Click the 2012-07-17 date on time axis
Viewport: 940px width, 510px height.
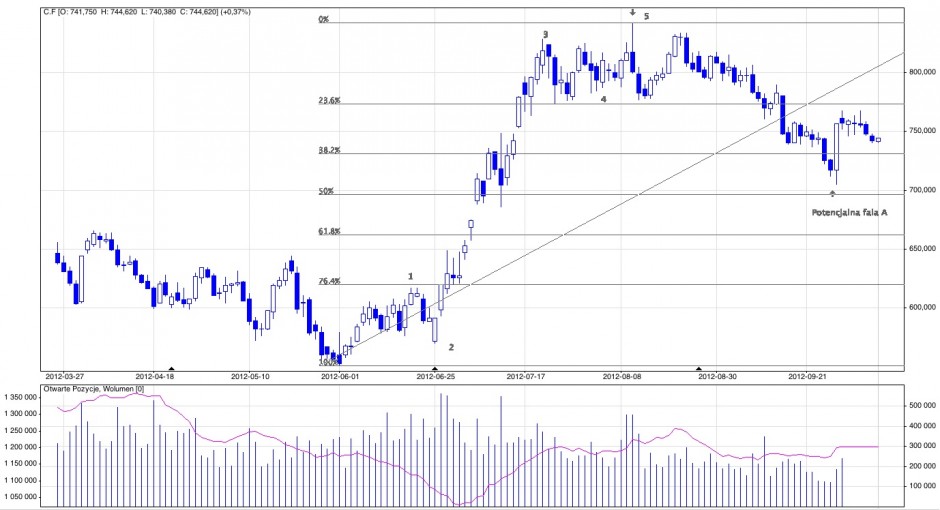click(526, 377)
